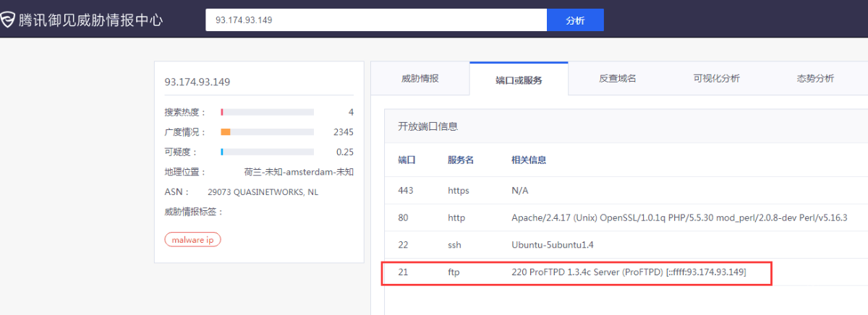Click location text 荷兰-未知-amsterdam-未知
Image resolution: width=868 pixels, height=315 pixels.
[299, 172]
